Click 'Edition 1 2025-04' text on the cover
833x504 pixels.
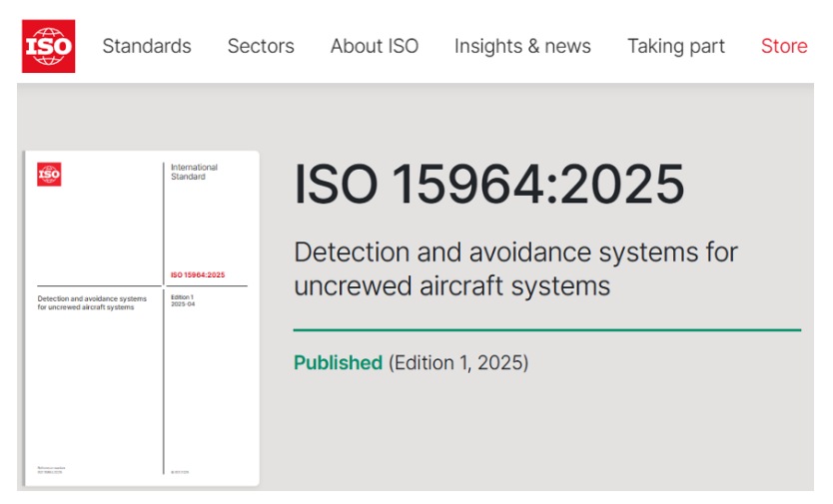[183, 300]
